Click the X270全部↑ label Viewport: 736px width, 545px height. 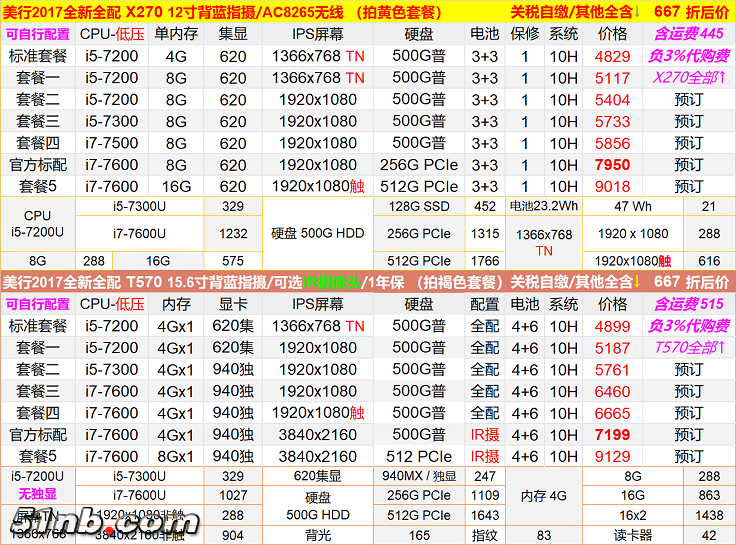click(x=688, y=77)
